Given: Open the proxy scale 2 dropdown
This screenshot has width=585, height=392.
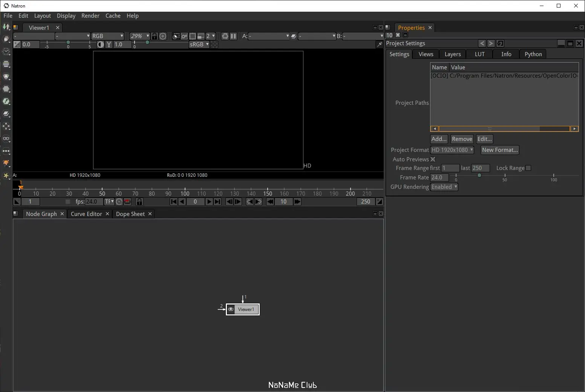Looking at the screenshot, I should (x=210, y=36).
